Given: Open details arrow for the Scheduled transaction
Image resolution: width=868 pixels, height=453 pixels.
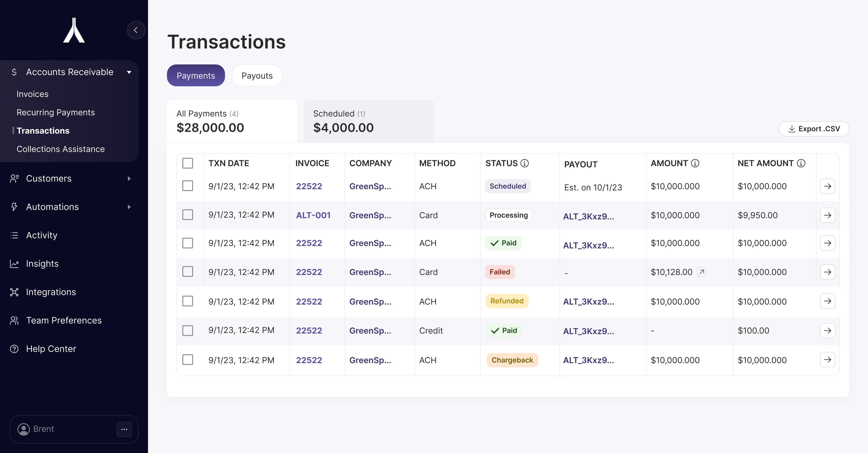Looking at the screenshot, I should [828, 186].
